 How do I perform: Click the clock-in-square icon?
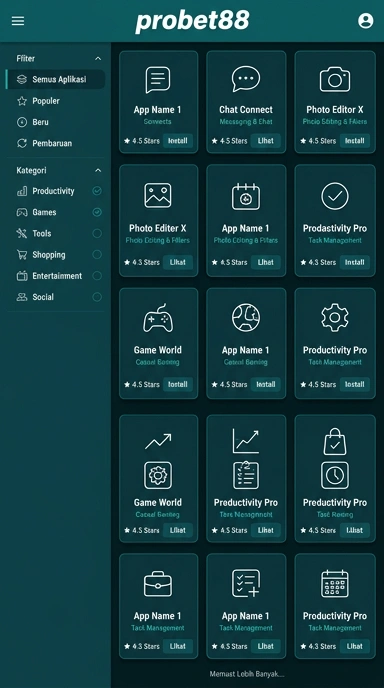tap(335, 475)
